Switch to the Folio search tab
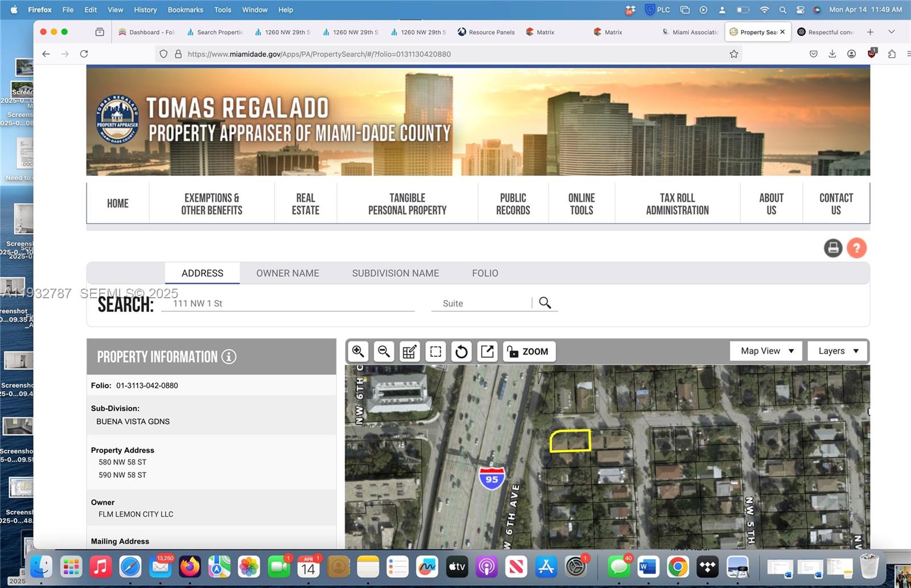The image size is (911, 588). pyautogui.click(x=485, y=273)
